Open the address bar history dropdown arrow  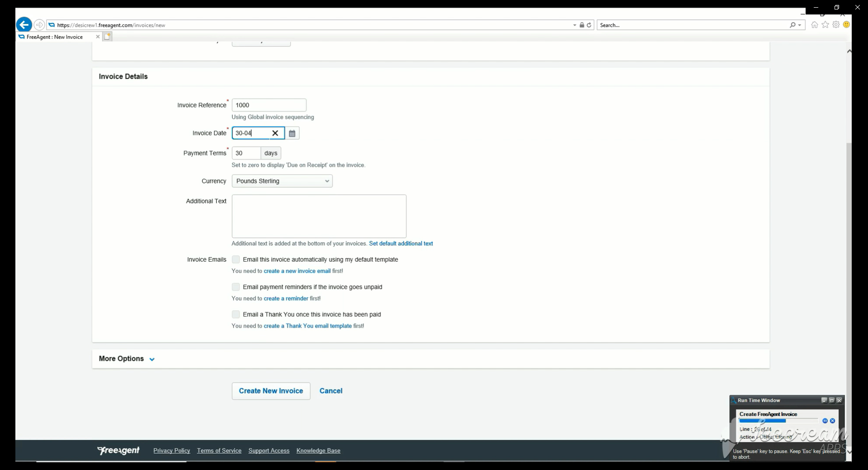[x=575, y=25]
